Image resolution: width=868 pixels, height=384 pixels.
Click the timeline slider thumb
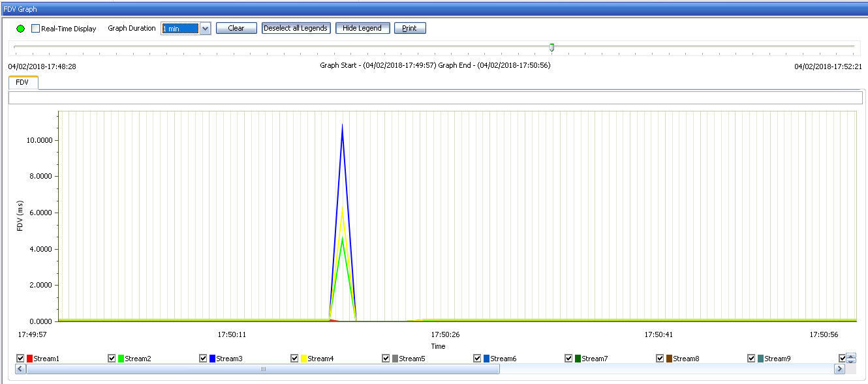(x=551, y=47)
